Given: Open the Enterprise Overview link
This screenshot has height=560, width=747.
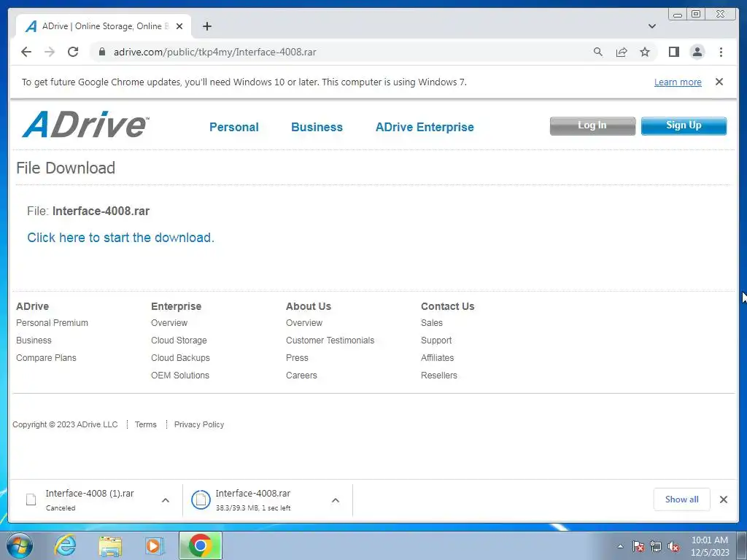Looking at the screenshot, I should pos(169,323).
